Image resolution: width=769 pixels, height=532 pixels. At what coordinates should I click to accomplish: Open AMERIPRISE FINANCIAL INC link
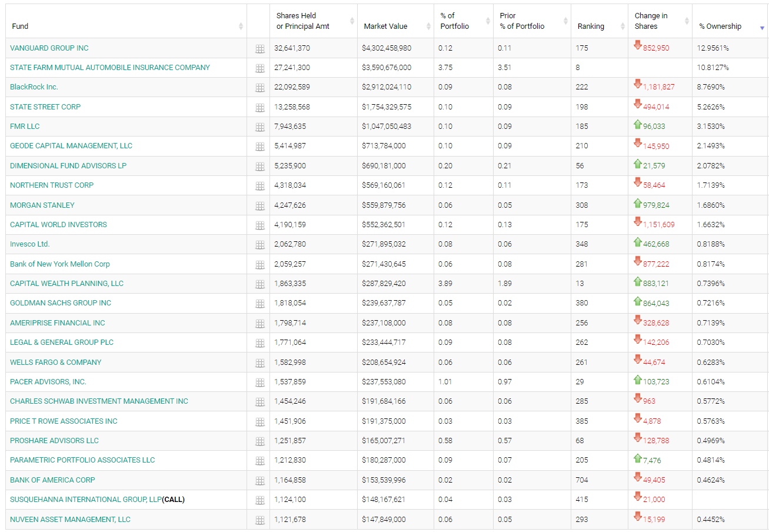[58, 322]
